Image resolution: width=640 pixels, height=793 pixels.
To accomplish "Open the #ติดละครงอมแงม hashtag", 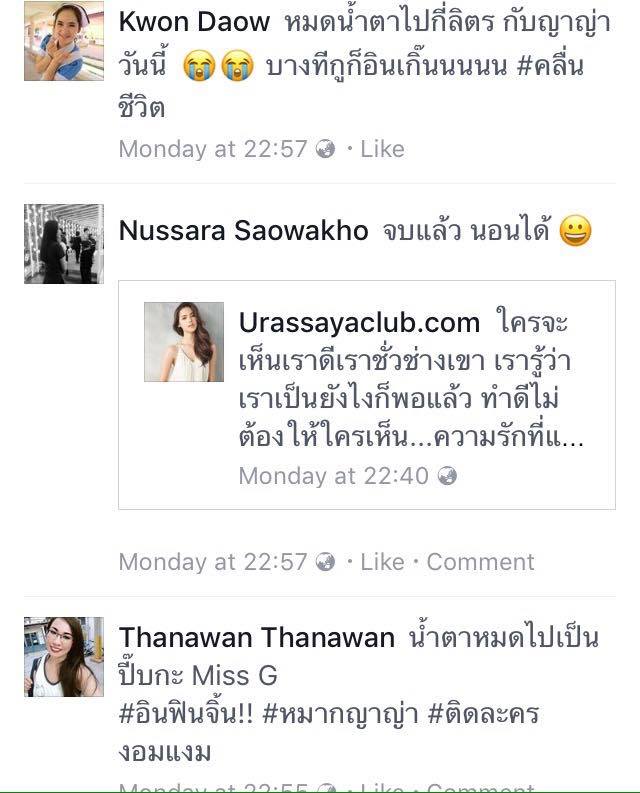I will coord(483,714).
